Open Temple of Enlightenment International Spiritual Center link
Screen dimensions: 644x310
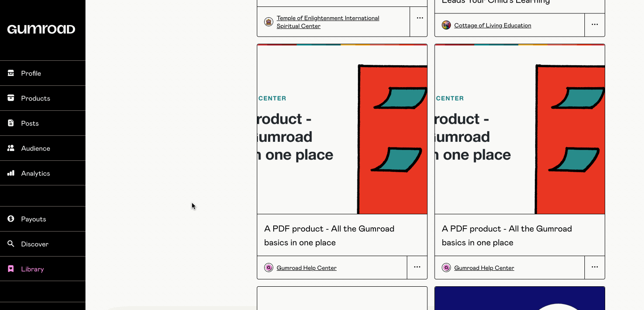click(x=328, y=22)
